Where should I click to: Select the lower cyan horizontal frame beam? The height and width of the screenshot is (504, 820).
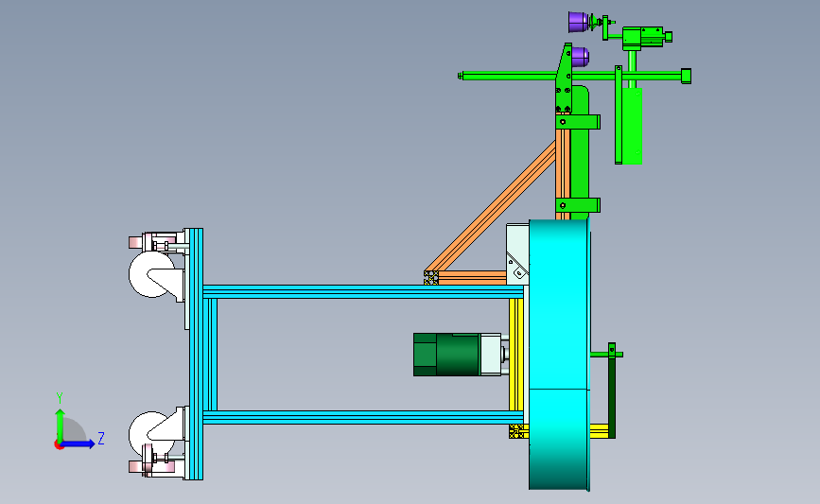coord(363,417)
